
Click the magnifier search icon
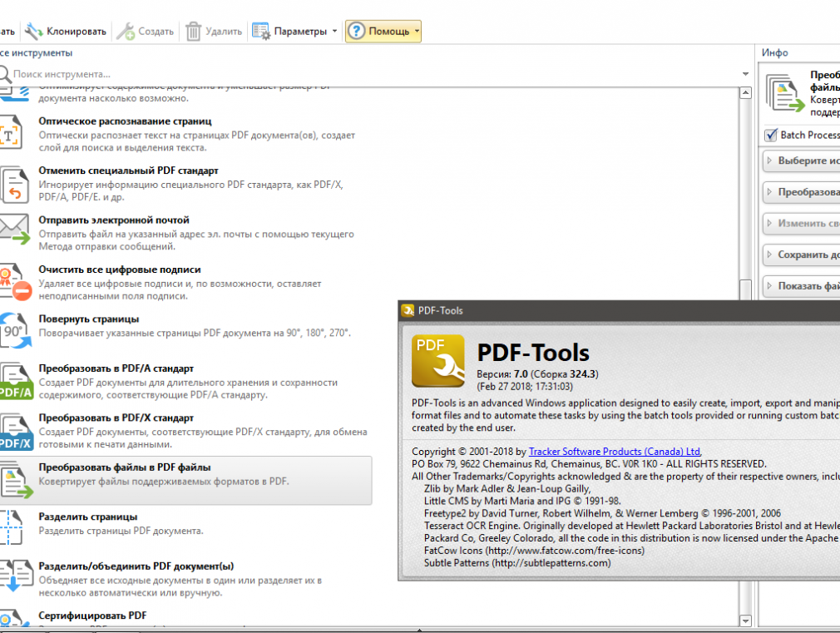(5, 75)
